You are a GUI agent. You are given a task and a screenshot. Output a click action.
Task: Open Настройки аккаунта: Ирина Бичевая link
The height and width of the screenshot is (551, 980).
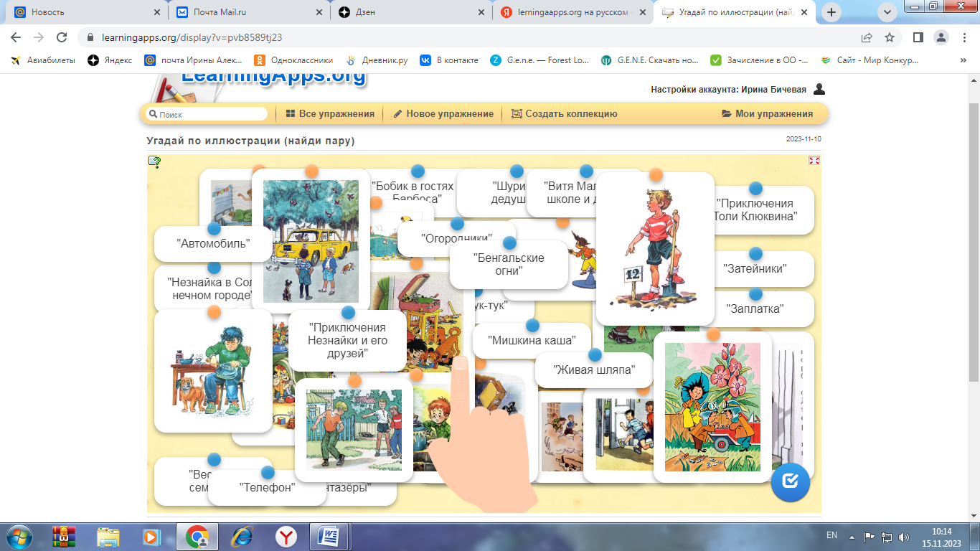click(728, 90)
